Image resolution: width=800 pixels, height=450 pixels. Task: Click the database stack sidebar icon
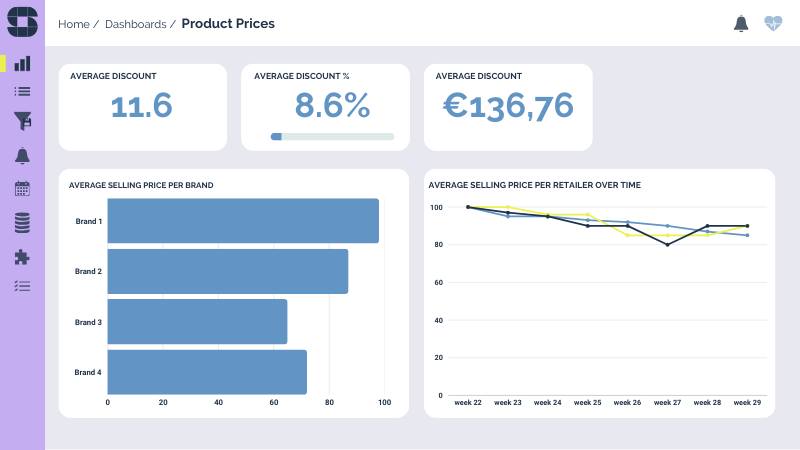coord(22,222)
